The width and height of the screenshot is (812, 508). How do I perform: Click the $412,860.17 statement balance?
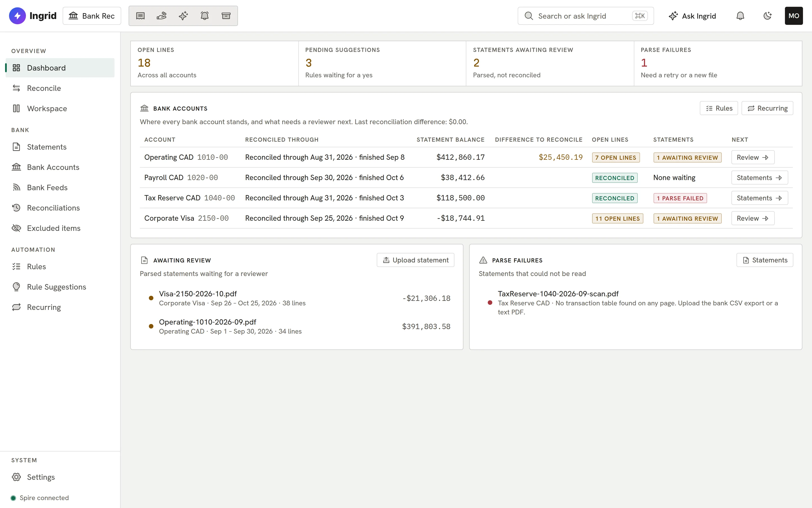coord(460,157)
